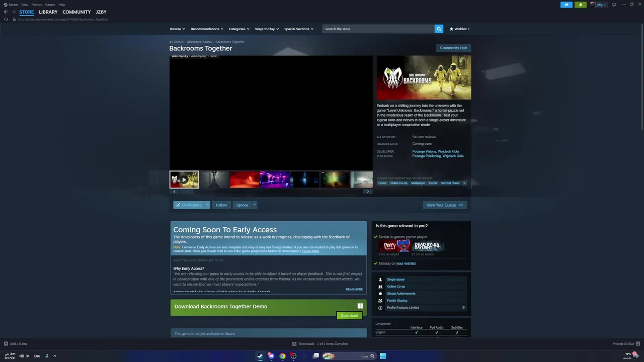Open Podarge Visions developer link
Image resolution: width=644 pixels, height=362 pixels.
pos(424,151)
